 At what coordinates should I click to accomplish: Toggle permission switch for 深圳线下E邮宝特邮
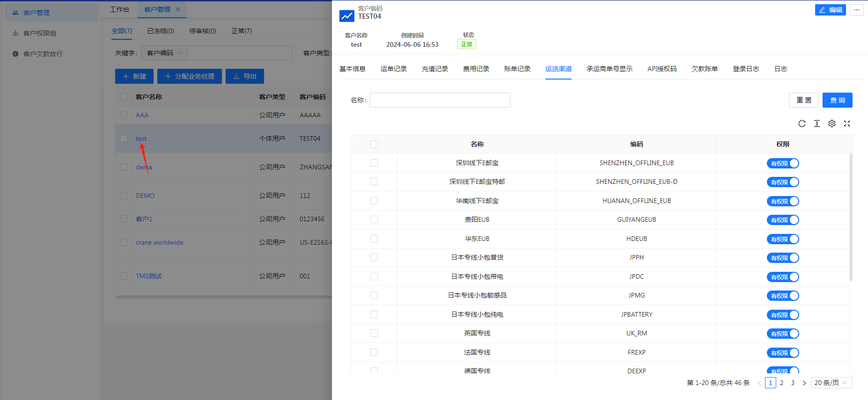[783, 182]
